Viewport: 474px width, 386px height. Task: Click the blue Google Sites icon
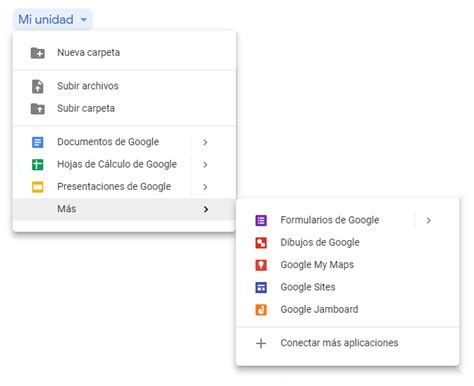(261, 287)
